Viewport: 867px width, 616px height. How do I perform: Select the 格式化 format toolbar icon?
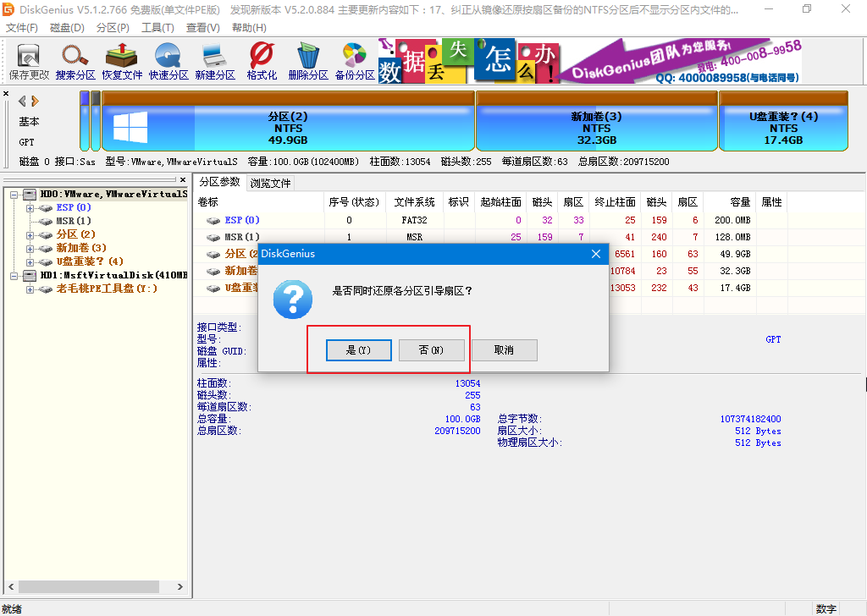pyautogui.click(x=262, y=62)
